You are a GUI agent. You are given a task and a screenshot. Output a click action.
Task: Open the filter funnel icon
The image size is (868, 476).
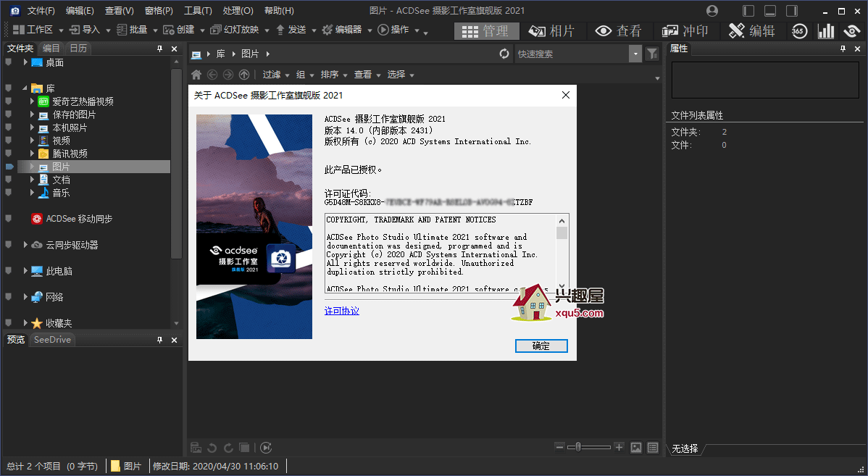(x=652, y=54)
